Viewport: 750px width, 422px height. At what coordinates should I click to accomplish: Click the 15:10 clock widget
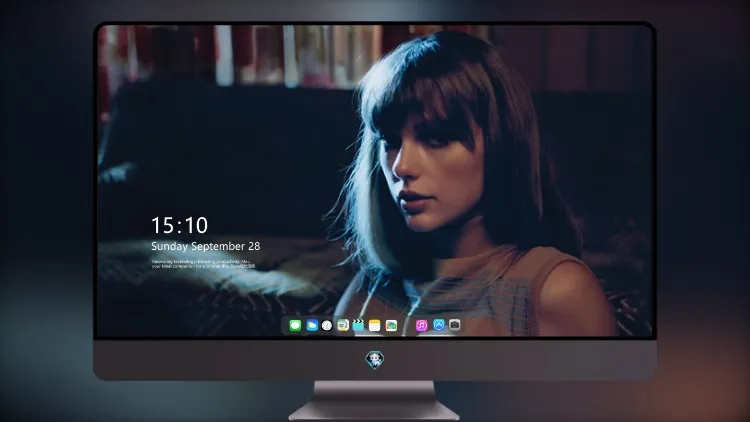180,225
